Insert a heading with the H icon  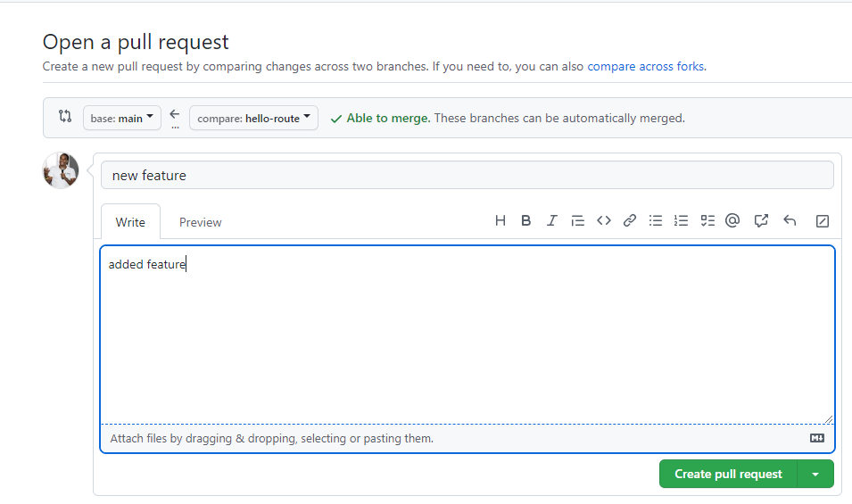click(x=500, y=221)
